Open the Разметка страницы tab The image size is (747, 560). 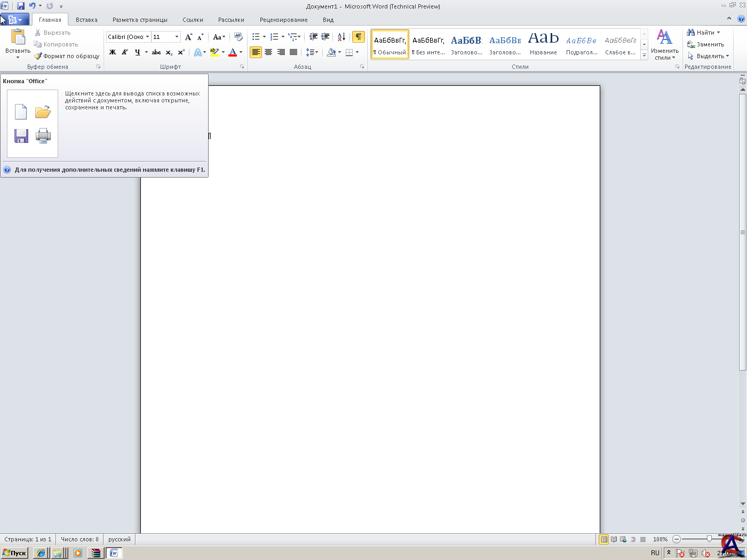coord(140,20)
